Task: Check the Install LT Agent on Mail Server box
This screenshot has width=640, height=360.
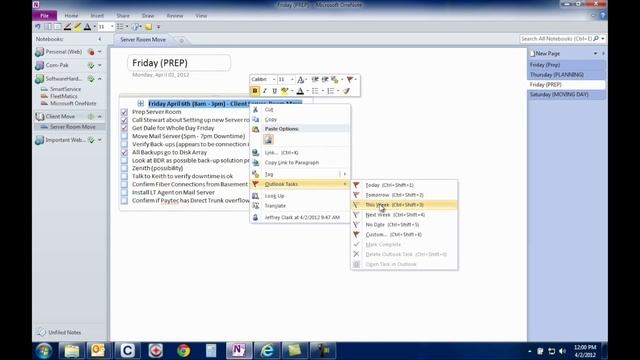Action: (x=124, y=192)
